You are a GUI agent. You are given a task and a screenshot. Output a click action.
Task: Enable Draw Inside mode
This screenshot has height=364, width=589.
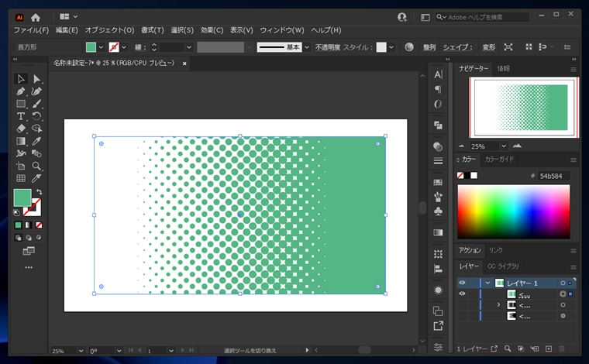pyautogui.click(x=39, y=238)
